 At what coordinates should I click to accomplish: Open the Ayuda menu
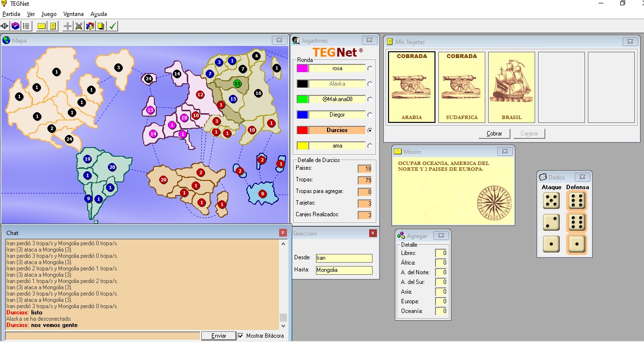pyautogui.click(x=99, y=14)
